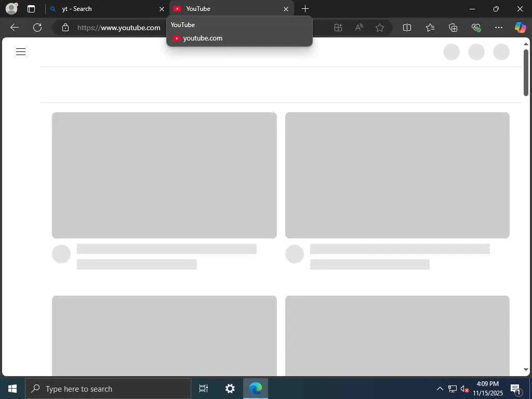Close the YouTube tab

tap(286, 9)
